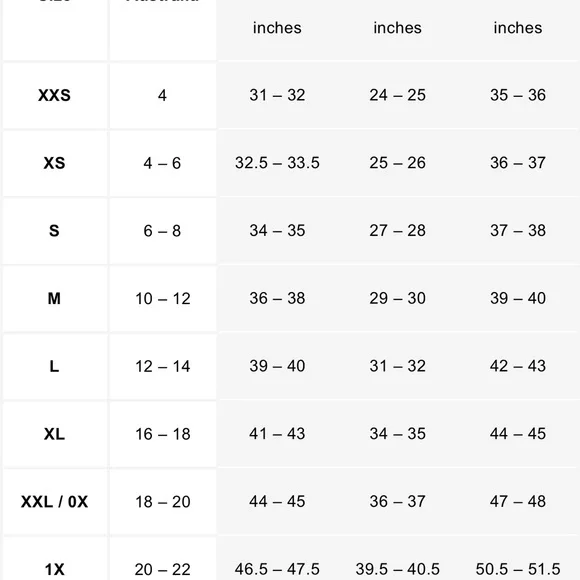Image resolution: width=580 pixels, height=580 pixels.
Task: Select the 24 – 25 measurement cell
Action: point(397,95)
